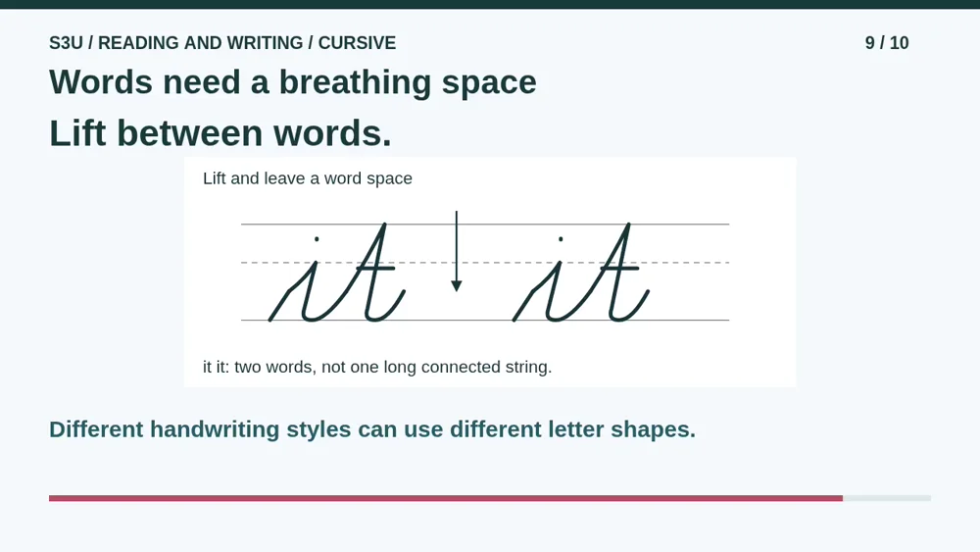The image size is (980, 552).
Task: Click the slide counter '9 / 10'
Action: point(887,42)
